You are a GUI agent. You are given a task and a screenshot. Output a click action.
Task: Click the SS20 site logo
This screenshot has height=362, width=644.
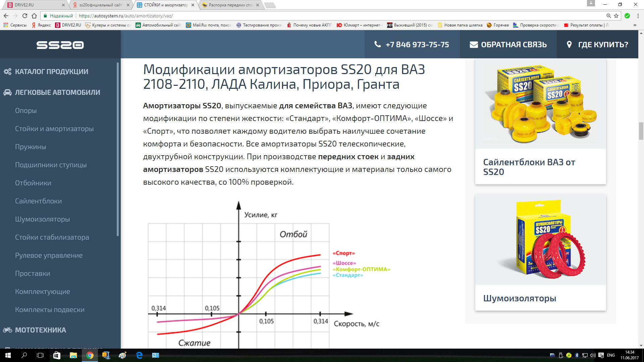coord(60,45)
